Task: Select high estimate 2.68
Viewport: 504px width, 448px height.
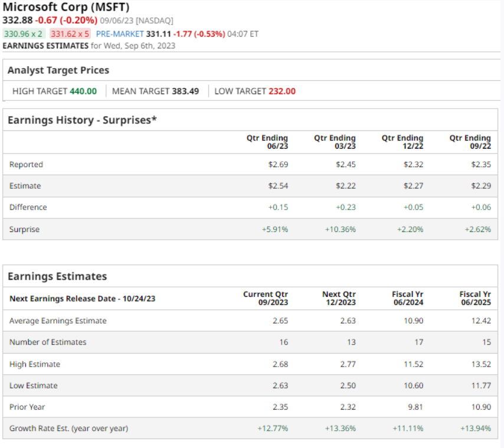Action: pyautogui.click(x=280, y=364)
